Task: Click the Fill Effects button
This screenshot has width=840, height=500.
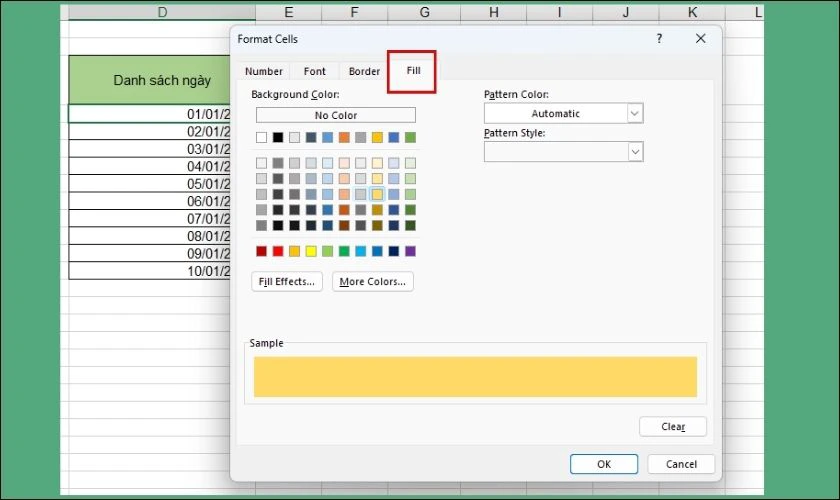Action: [287, 282]
